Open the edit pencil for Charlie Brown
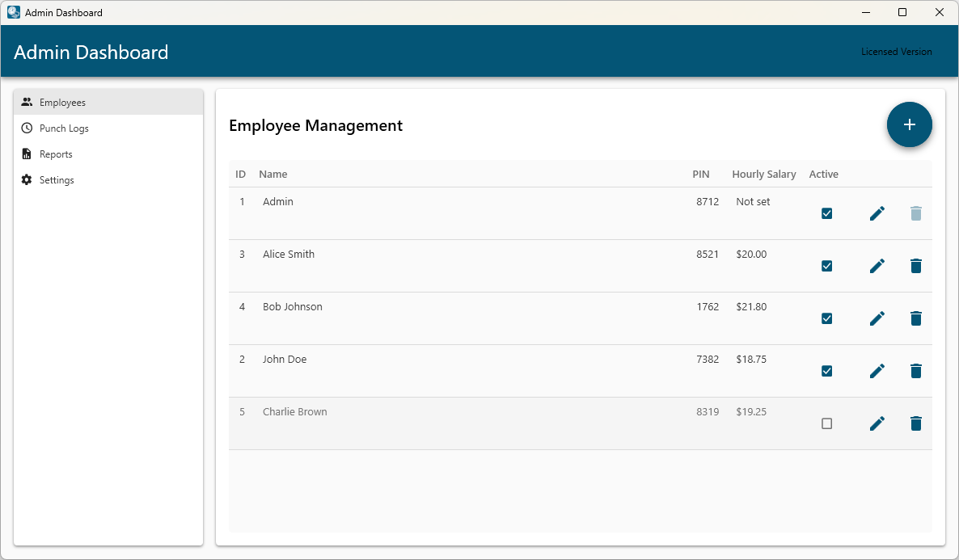959x560 pixels. point(877,423)
